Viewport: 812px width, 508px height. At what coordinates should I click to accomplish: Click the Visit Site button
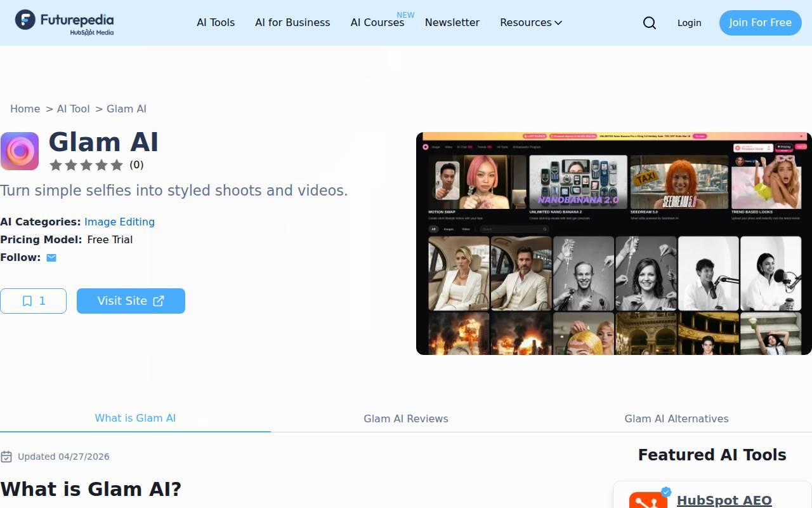[x=131, y=301]
